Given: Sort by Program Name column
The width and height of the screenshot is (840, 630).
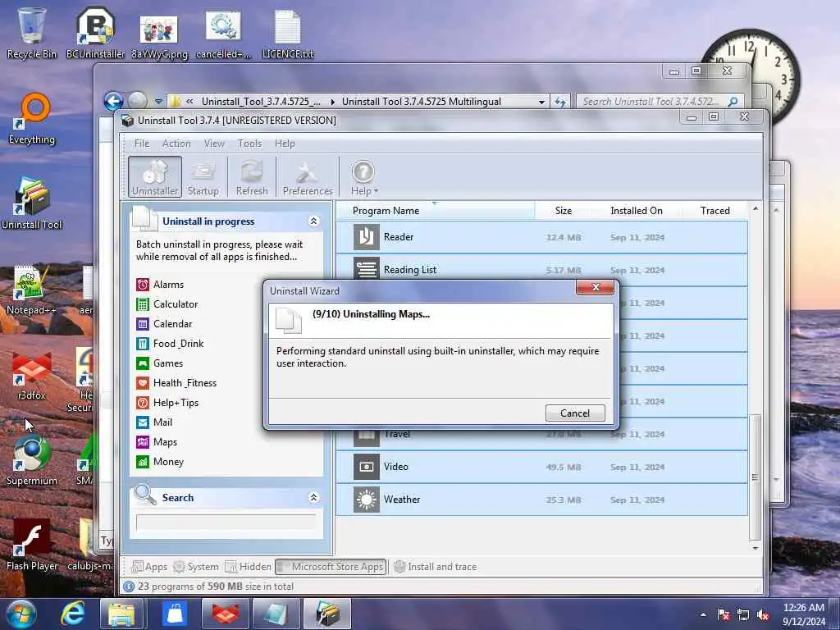Looking at the screenshot, I should [x=435, y=211].
